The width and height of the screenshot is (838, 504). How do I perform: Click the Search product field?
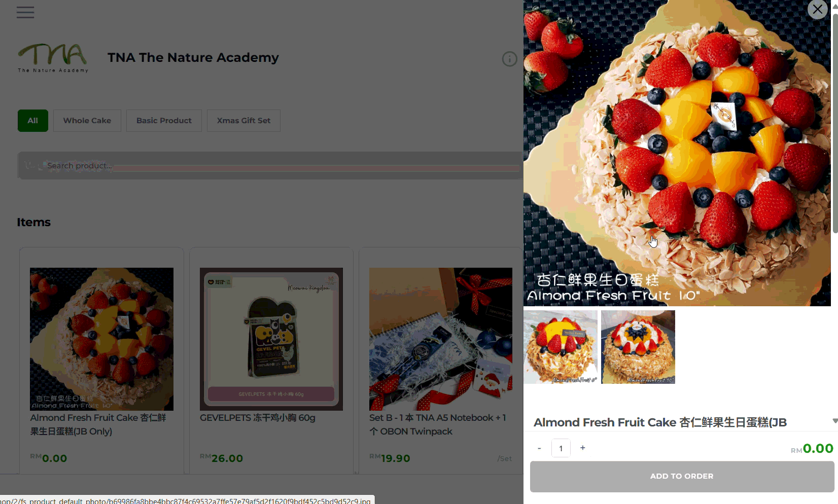pos(270,165)
